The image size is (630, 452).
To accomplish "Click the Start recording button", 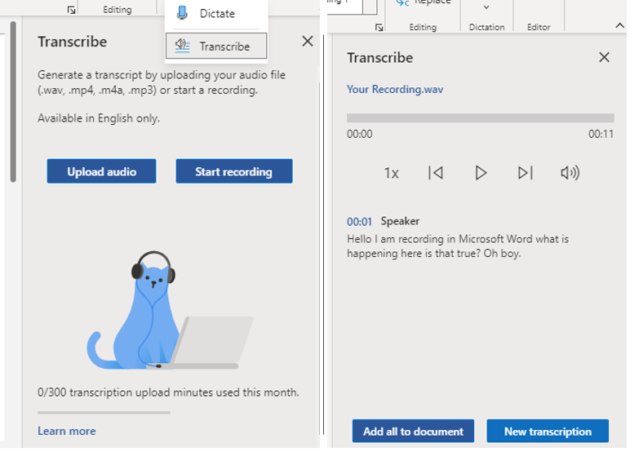I will click(234, 171).
